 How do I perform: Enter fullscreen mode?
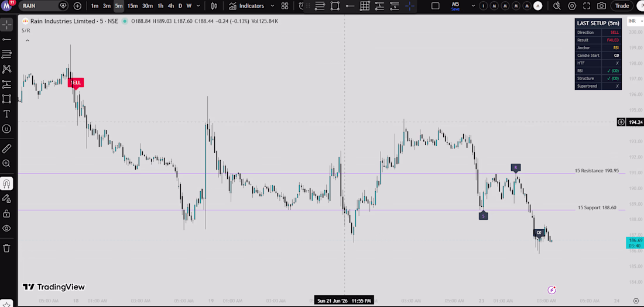(x=587, y=6)
